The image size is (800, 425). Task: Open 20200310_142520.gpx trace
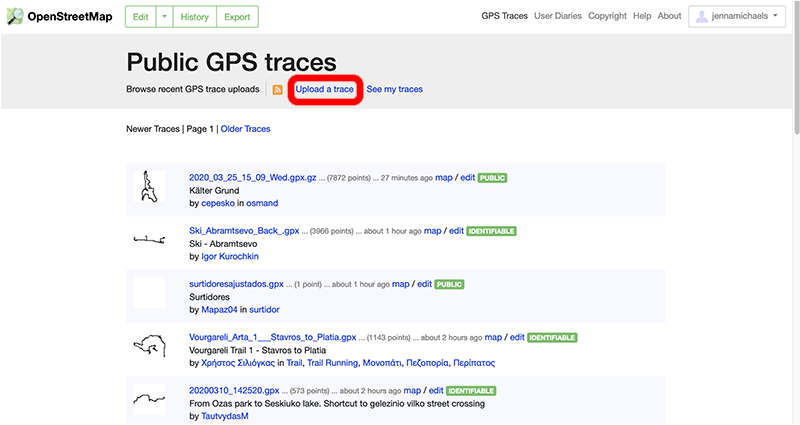(x=234, y=390)
